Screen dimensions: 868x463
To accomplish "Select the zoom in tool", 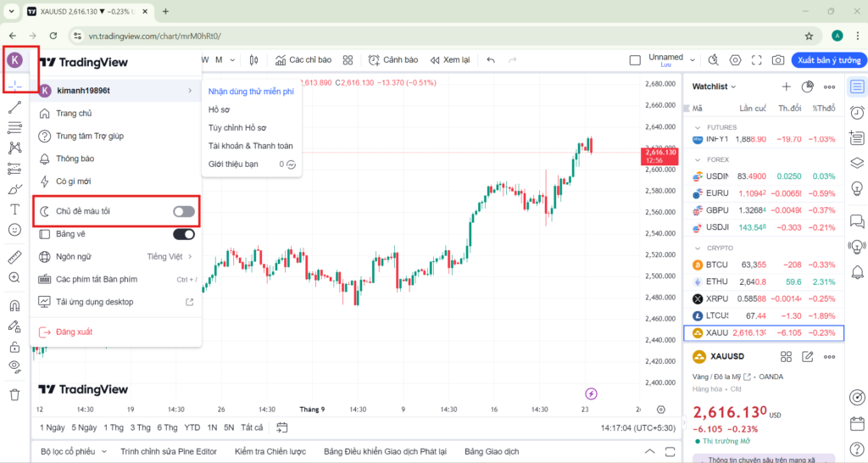I will 15,277.
